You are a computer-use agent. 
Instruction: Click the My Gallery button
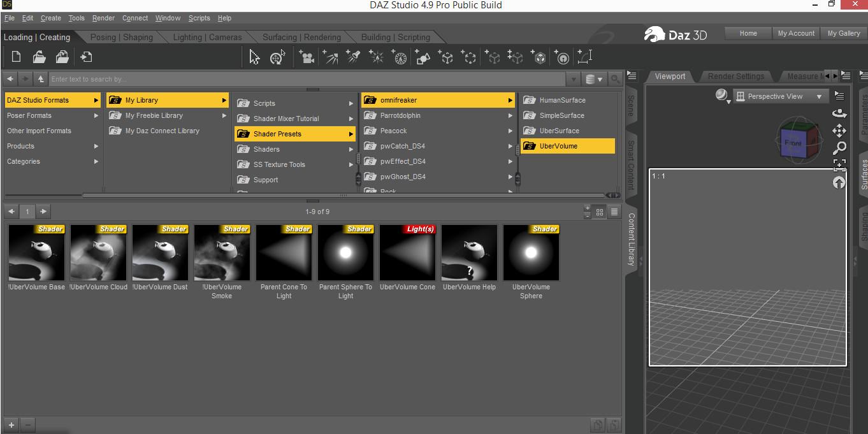pos(844,33)
